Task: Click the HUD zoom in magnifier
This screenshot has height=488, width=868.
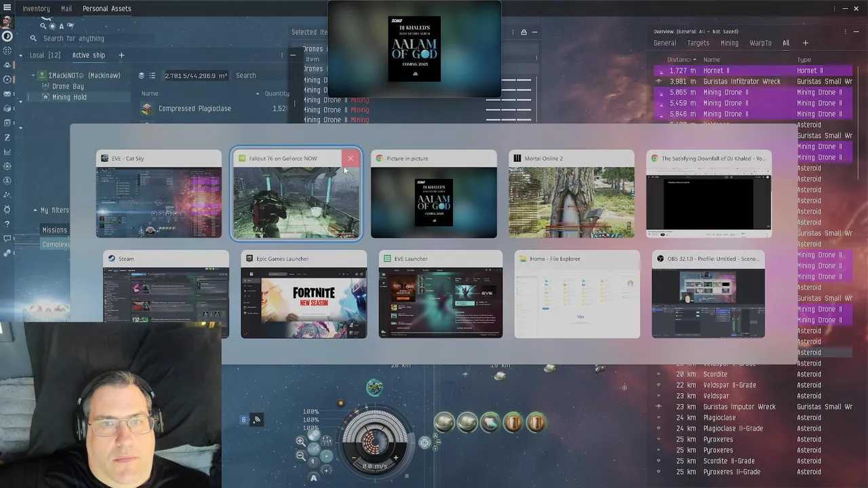Action: click(300, 441)
